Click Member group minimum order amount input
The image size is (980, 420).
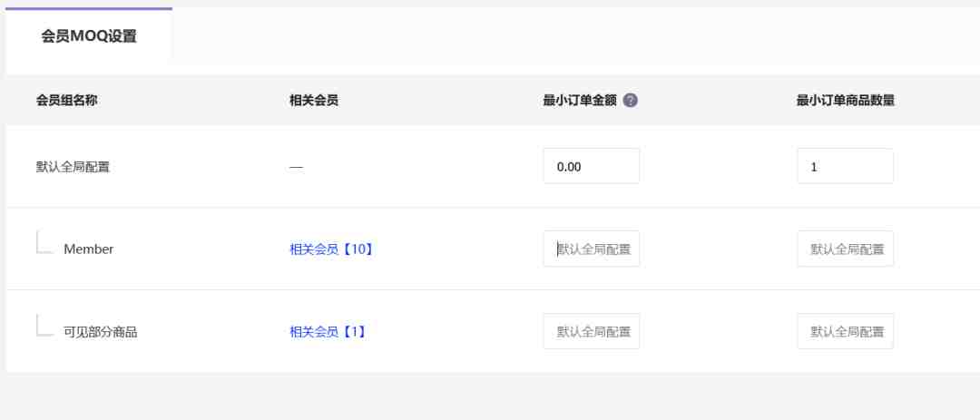(592, 249)
